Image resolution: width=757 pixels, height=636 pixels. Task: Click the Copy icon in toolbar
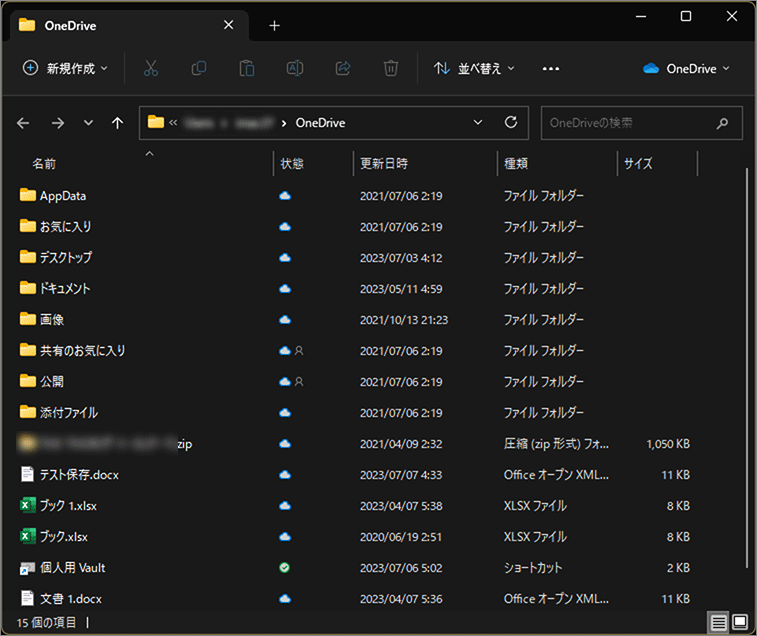tap(199, 69)
